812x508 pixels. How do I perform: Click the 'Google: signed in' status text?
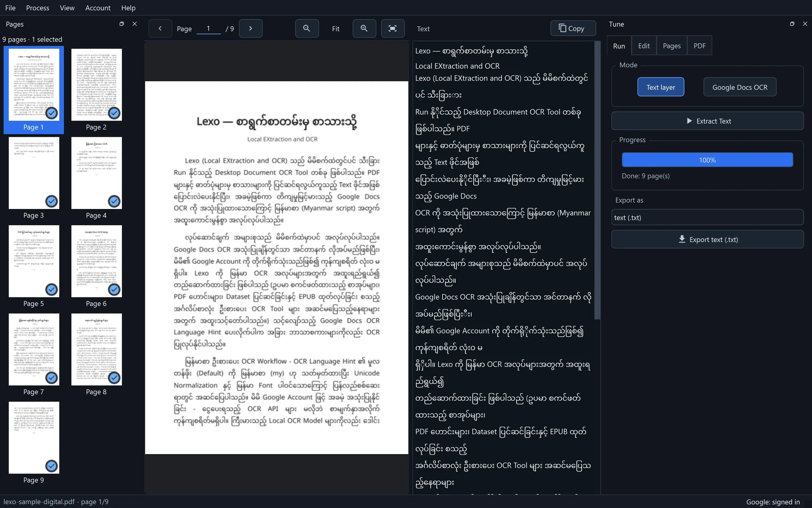[x=773, y=502]
